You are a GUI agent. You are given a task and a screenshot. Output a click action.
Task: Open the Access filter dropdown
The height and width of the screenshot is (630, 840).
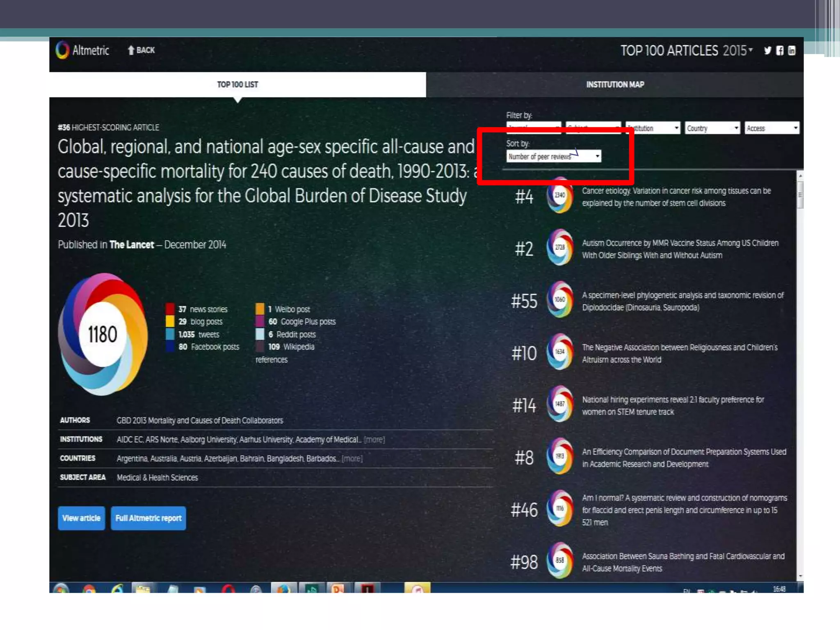772,128
